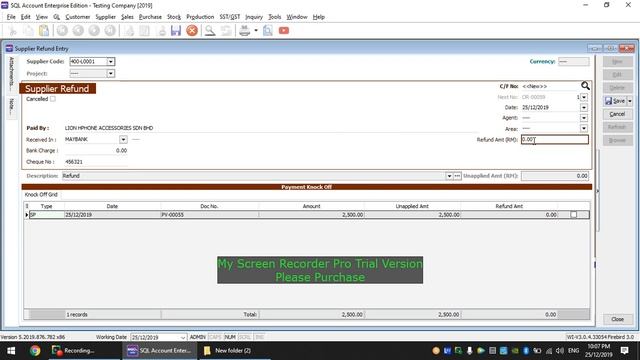The image size is (640, 360).
Task: Open the Save button dropdown arrow
Action: (630, 101)
